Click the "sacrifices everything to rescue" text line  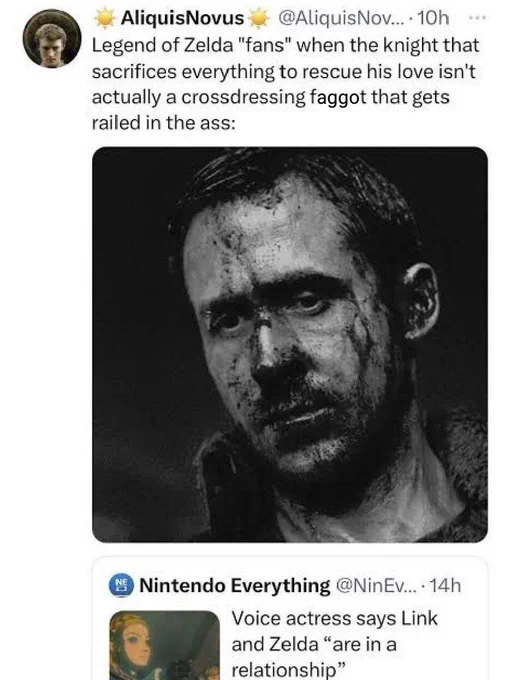284,71
